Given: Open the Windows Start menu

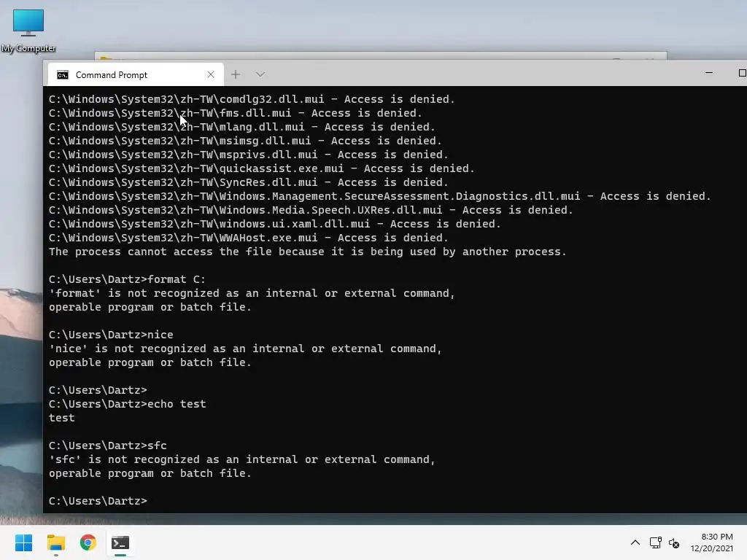Looking at the screenshot, I should 23,542.
